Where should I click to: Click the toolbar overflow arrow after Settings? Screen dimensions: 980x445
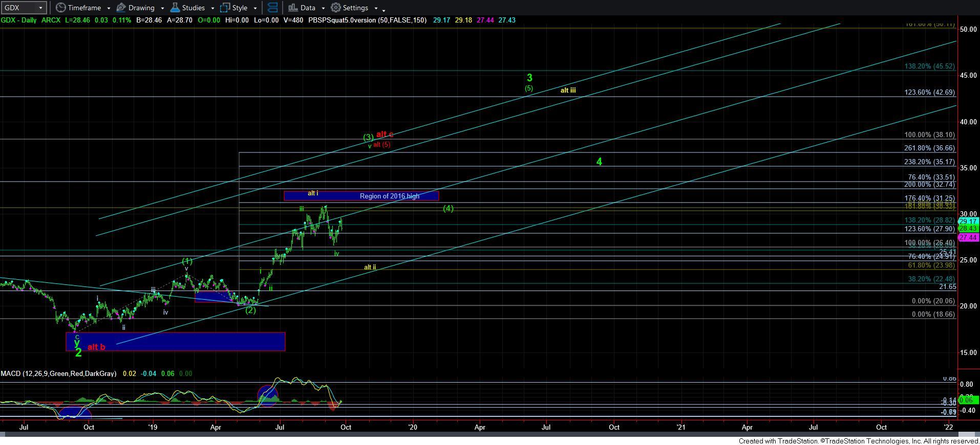(384, 9)
